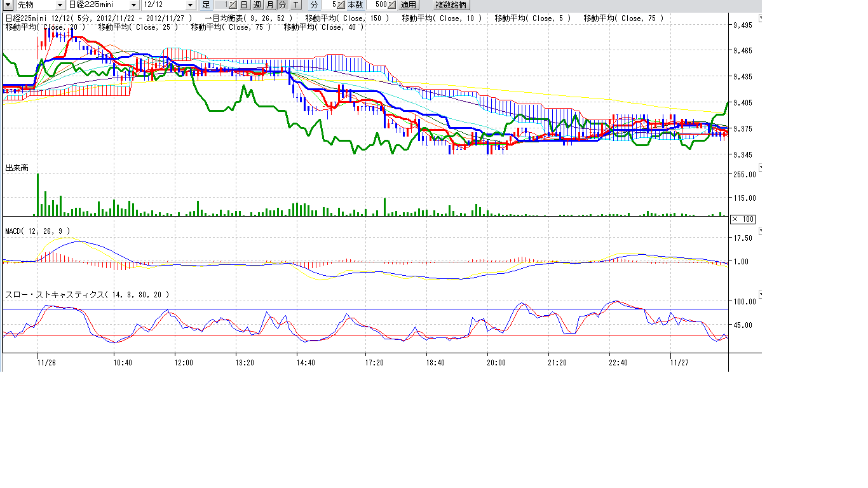Click the spinner icon beside the 500 bar count
The image size is (868, 488).
point(391,5)
